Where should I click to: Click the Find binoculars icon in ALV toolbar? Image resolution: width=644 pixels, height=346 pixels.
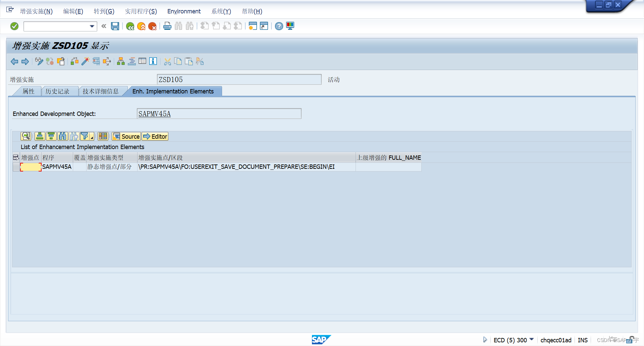pyautogui.click(x=62, y=136)
